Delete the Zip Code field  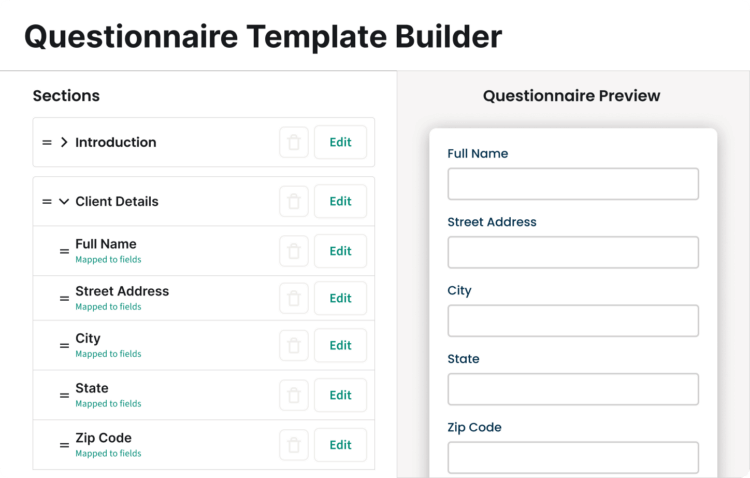coord(293,445)
